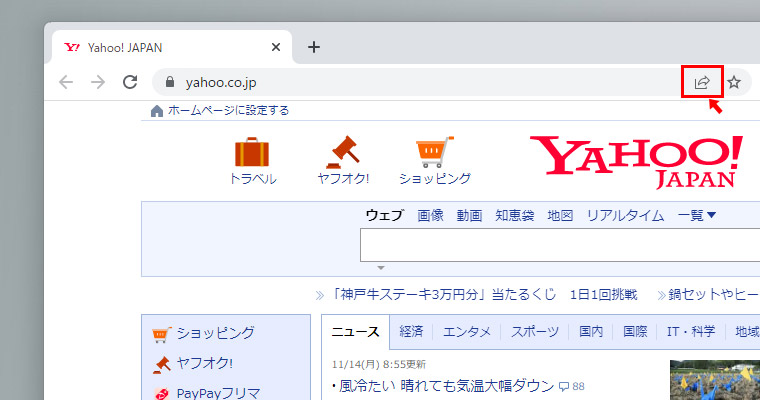The width and height of the screenshot is (760, 400).
Task: Switch to the スポーツ news tab
Action: 535,332
